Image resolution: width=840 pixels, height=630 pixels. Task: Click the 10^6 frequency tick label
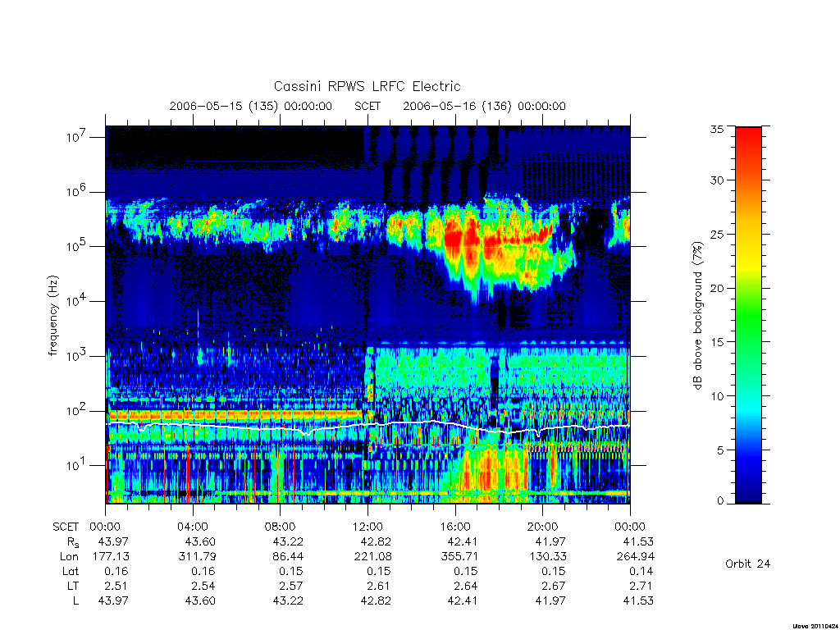pos(78,192)
